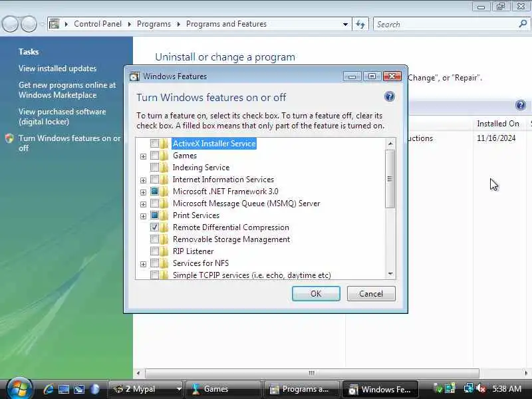The height and width of the screenshot is (399, 532).
Task: Click the features list scrollbar thumb
Action: click(x=390, y=178)
